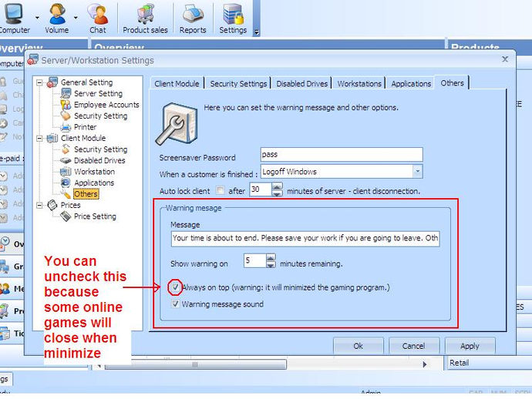532x399 pixels.
Task: Switch to the Disabled Drives tab
Action: [x=302, y=83]
